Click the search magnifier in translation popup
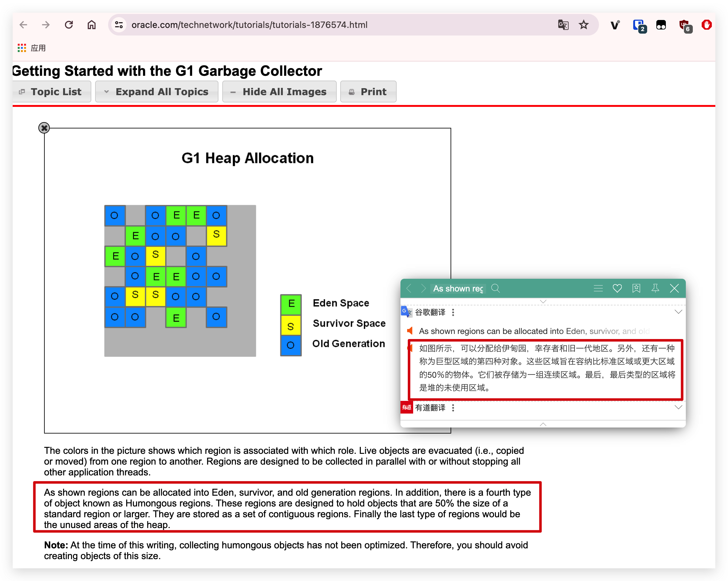The width and height of the screenshot is (728, 581). coord(495,288)
